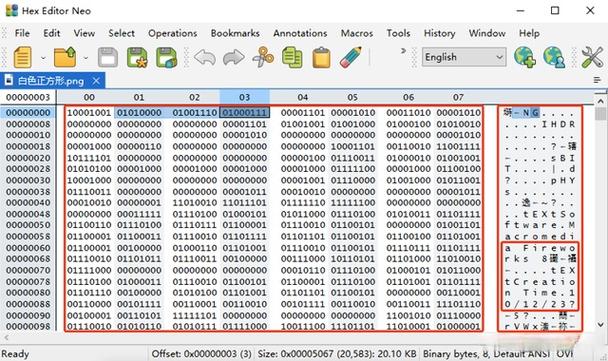This screenshot has width=608, height=361.
Task: Click the Paste clipboard icon
Action: [321, 57]
